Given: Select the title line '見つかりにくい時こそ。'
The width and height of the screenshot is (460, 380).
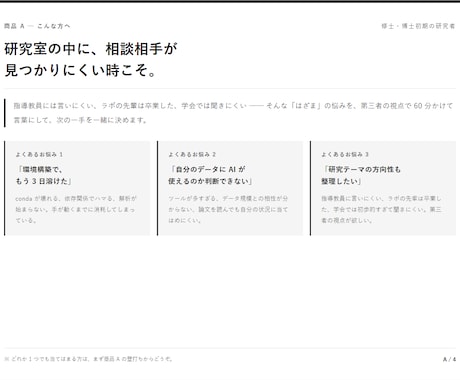Looking at the screenshot, I should tap(80, 70).
